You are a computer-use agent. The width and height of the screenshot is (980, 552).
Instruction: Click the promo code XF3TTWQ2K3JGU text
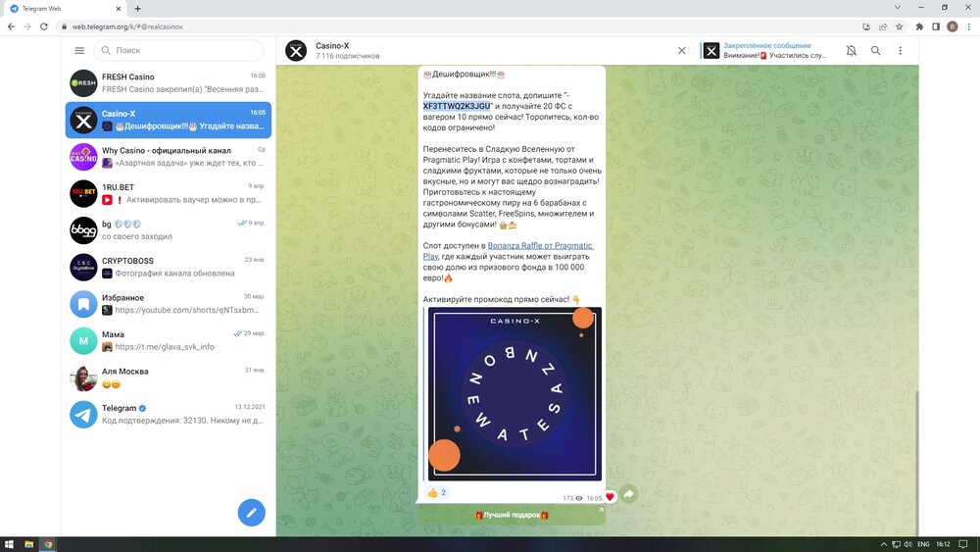[x=457, y=106]
